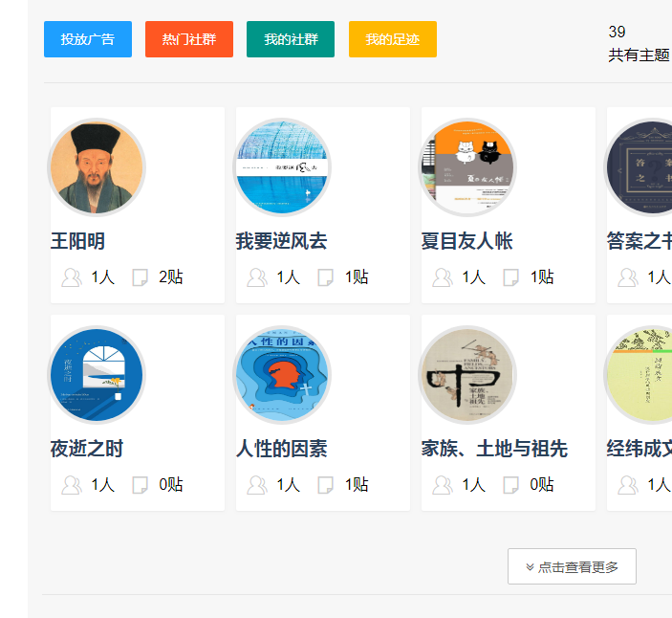Screen dimensions: 672x618
Task: Click the 投放广告 blue button
Action: click(x=88, y=39)
